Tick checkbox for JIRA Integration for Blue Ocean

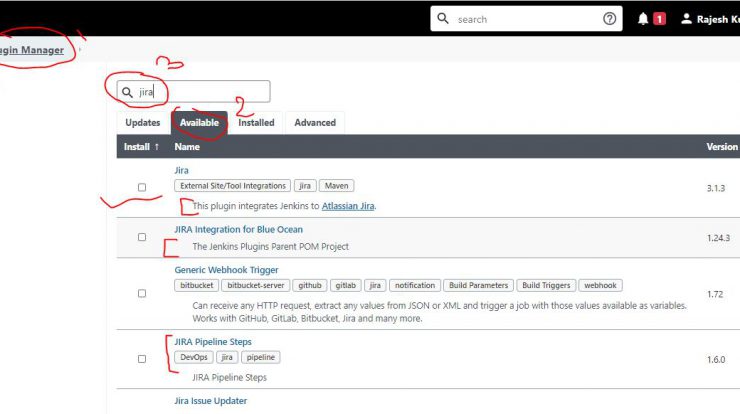(142, 237)
